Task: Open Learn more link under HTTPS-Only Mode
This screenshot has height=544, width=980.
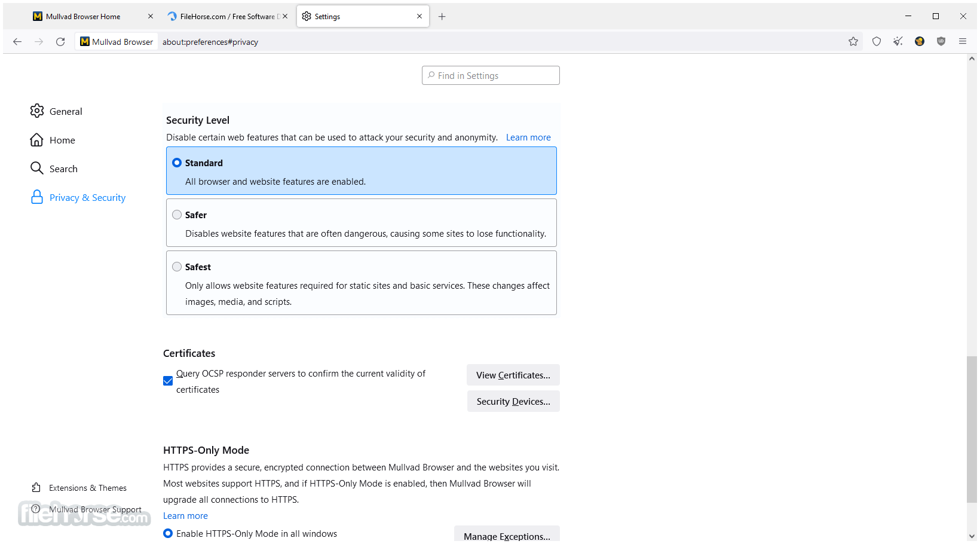Action: 185,516
